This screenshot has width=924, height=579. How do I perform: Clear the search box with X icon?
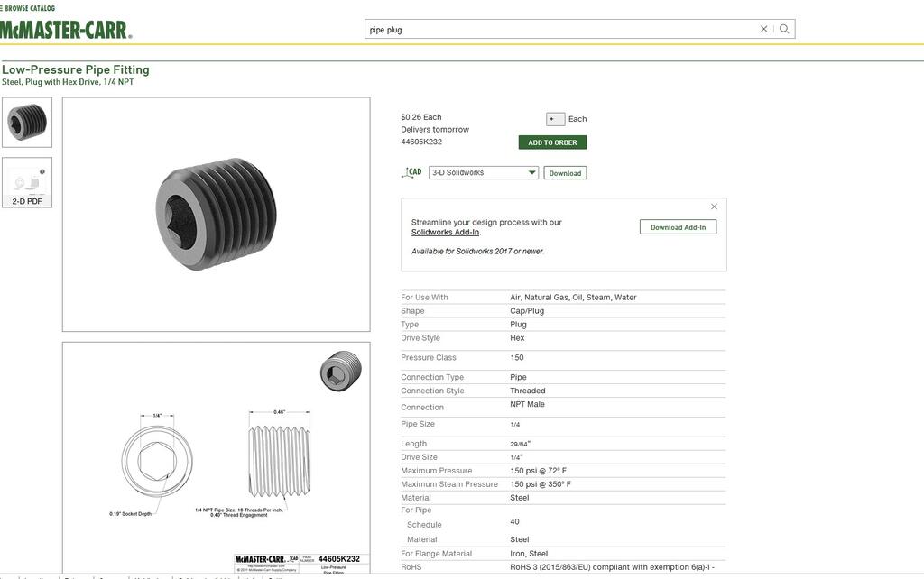pyautogui.click(x=763, y=29)
